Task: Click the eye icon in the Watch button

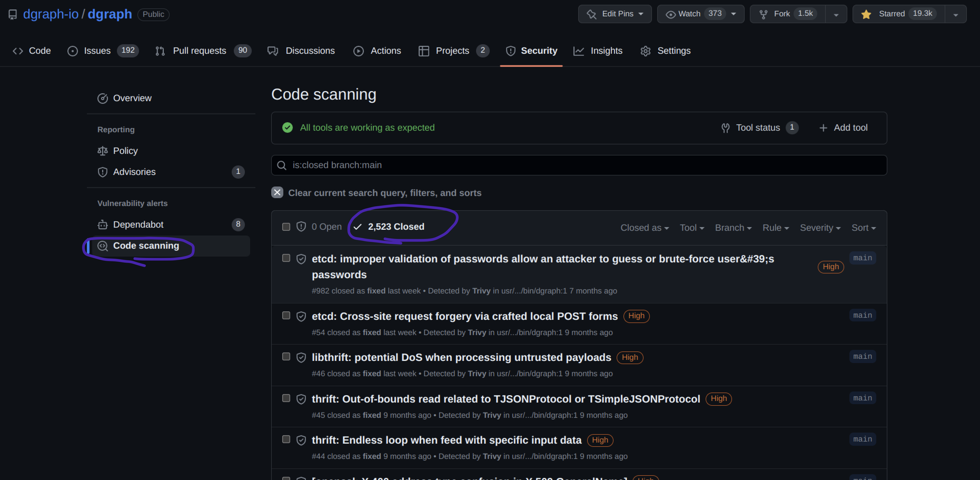Action: (x=670, y=14)
